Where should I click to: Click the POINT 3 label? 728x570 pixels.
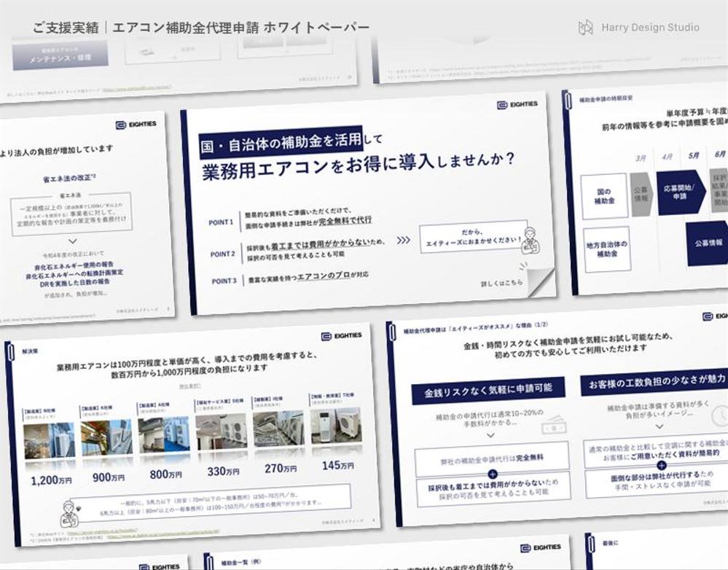click(x=224, y=281)
